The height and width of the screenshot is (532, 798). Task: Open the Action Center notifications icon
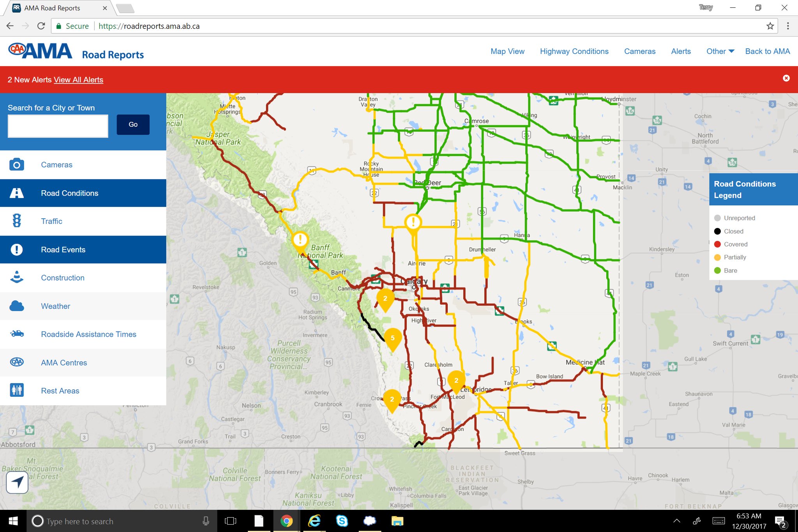[780, 521]
